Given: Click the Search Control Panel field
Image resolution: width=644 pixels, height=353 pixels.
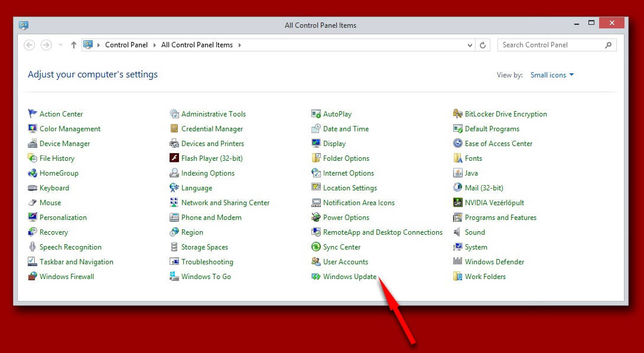Looking at the screenshot, I should coord(557,45).
